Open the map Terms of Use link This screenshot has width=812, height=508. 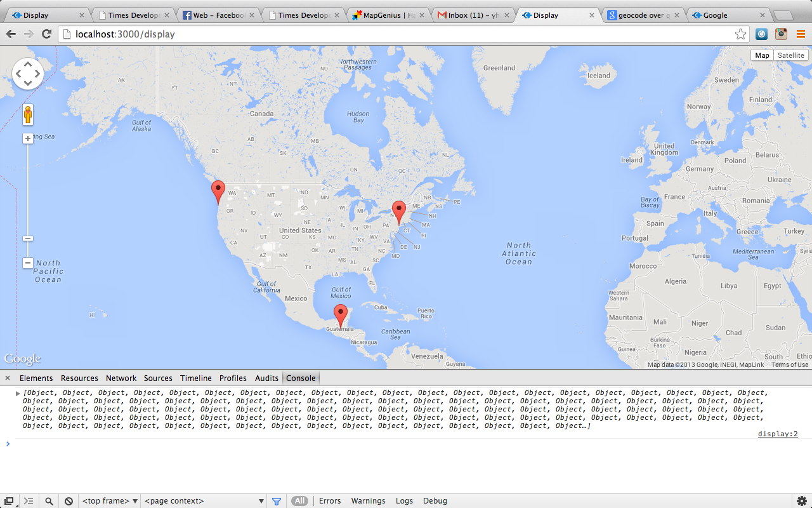[790, 365]
